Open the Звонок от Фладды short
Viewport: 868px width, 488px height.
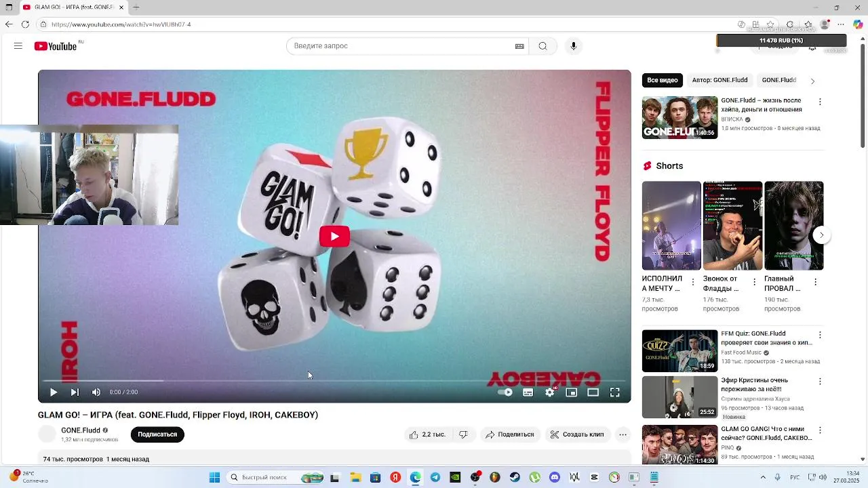[x=732, y=225]
